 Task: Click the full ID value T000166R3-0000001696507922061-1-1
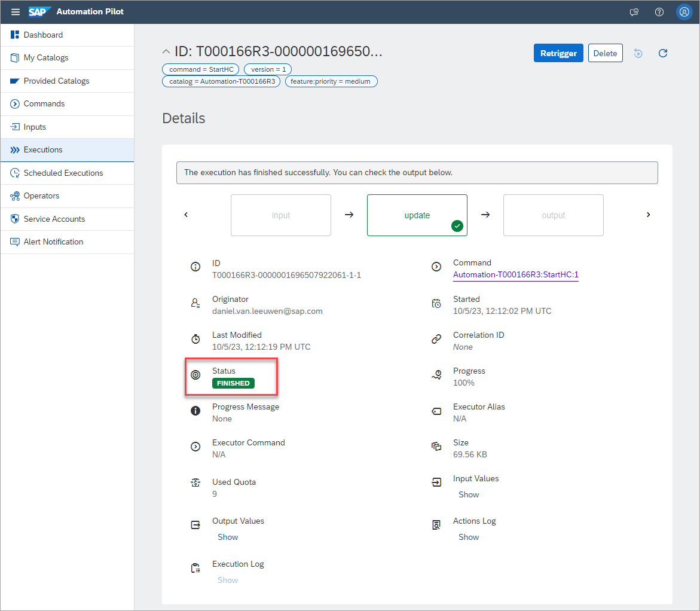[x=286, y=275]
